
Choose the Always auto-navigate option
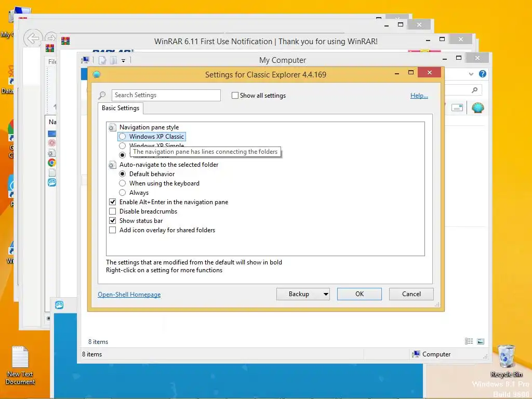[123, 193]
